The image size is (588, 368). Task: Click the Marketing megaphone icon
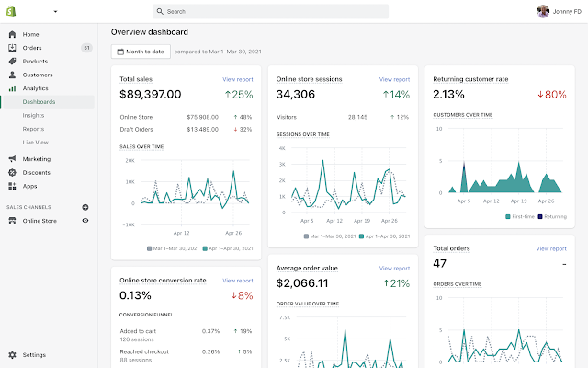12,159
